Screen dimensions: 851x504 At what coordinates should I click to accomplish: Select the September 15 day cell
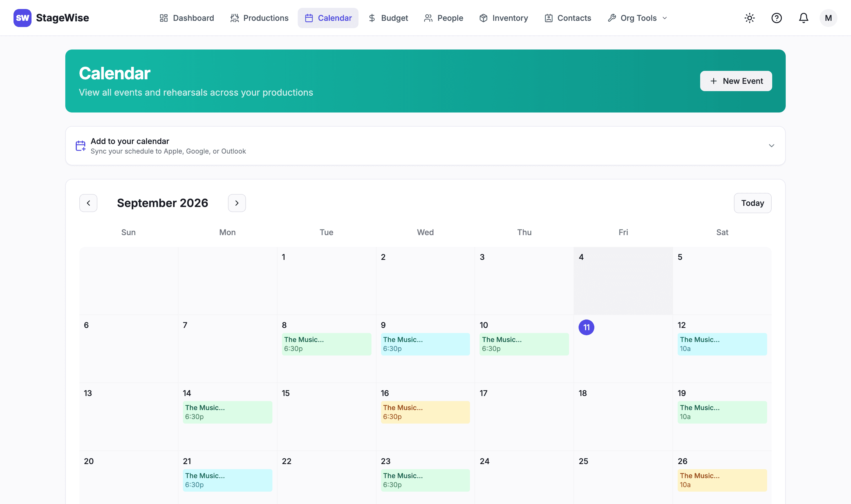[x=326, y=417]
